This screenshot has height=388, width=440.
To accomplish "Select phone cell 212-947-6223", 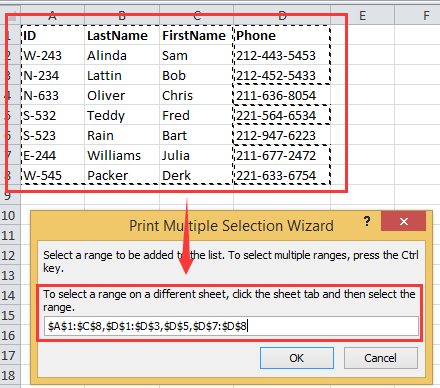I will click(282, 135).
